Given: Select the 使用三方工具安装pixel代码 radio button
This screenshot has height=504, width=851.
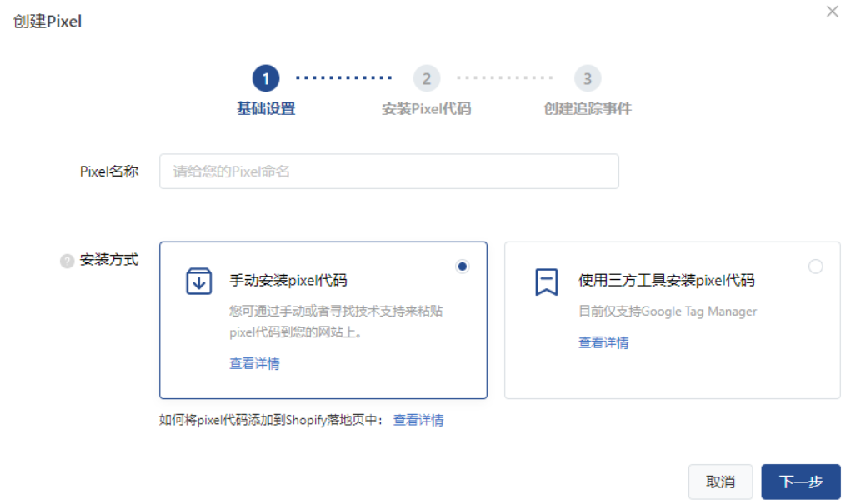Looking at the screenshot, I should point(816,267).
